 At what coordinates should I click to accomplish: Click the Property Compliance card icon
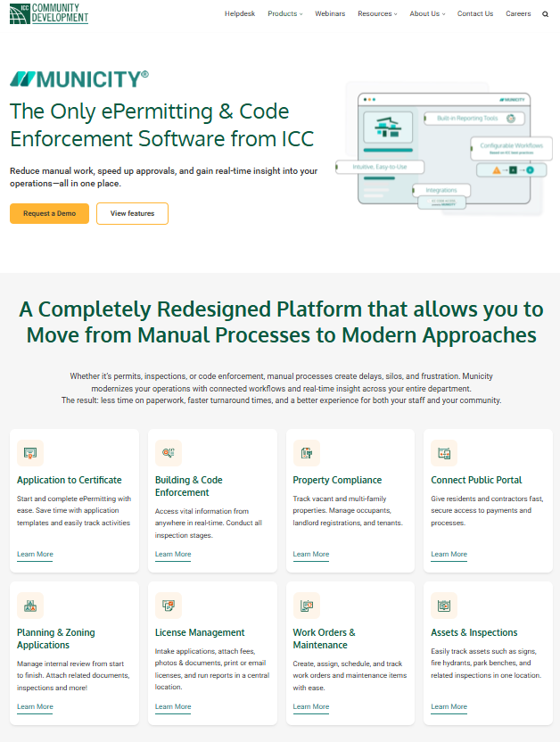[x=307, y=453]
